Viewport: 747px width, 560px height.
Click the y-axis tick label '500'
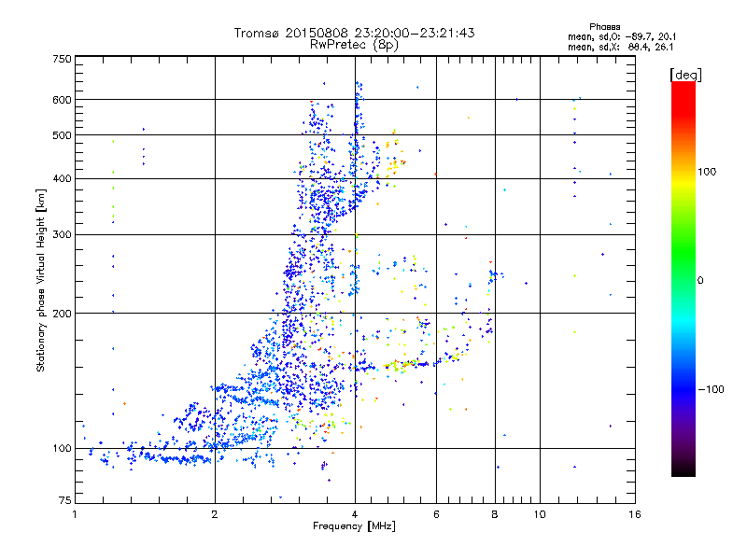(62, 135)
